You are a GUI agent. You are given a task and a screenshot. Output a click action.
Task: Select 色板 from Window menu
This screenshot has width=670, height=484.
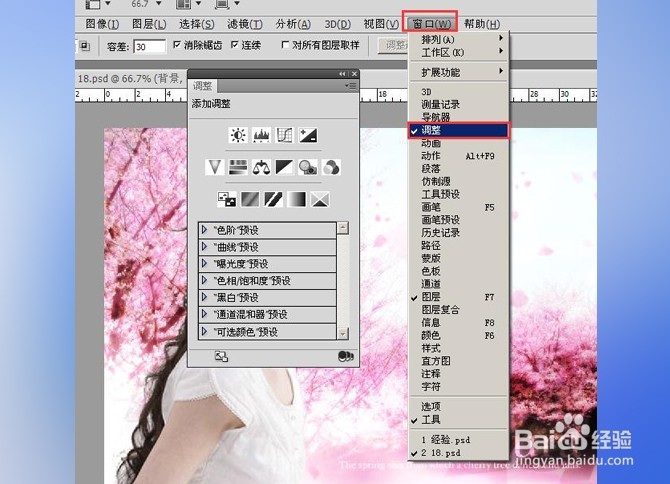pyautogui.click(x=459, y=271)
